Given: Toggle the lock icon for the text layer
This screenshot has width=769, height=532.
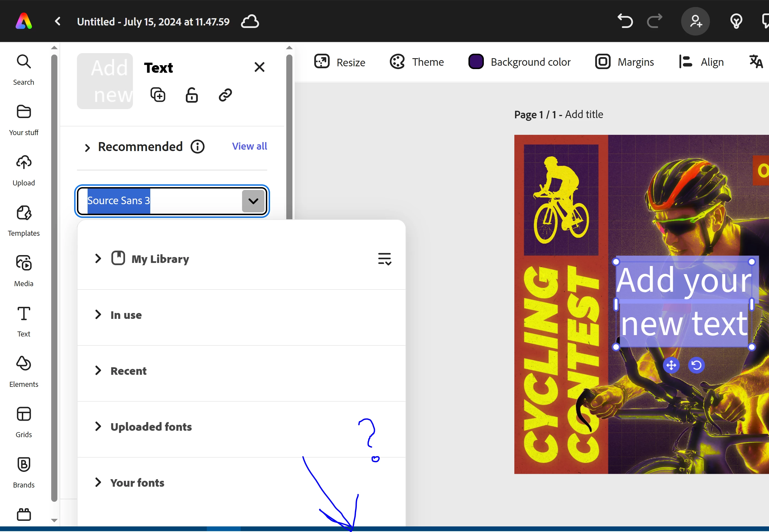Looking at the screenshot, I should [x=191, y=95].
